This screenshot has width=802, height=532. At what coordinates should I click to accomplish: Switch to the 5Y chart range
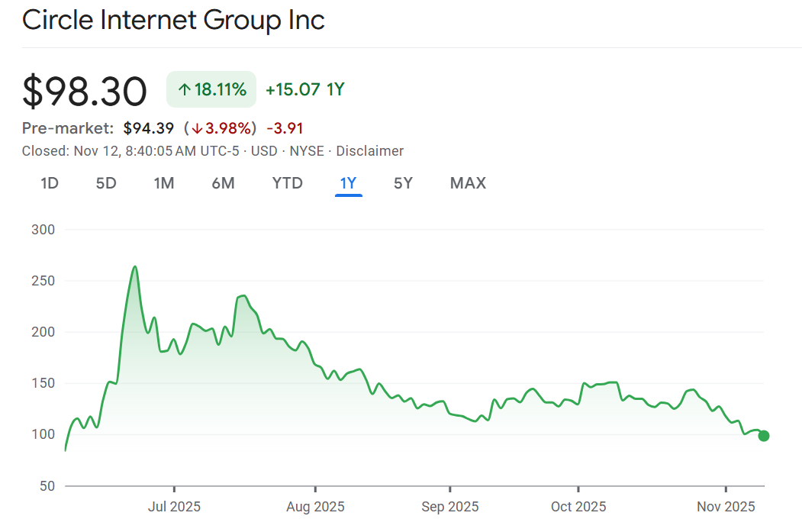(404, 183)
